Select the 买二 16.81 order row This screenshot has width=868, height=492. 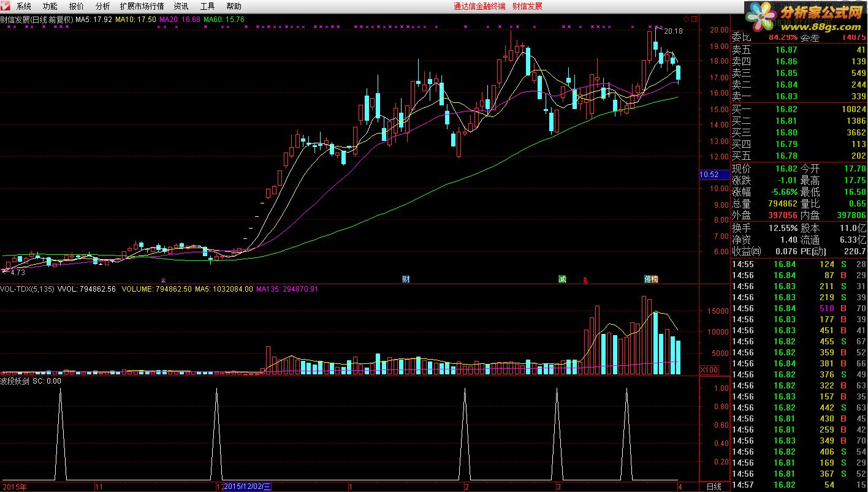coord(799,121)
